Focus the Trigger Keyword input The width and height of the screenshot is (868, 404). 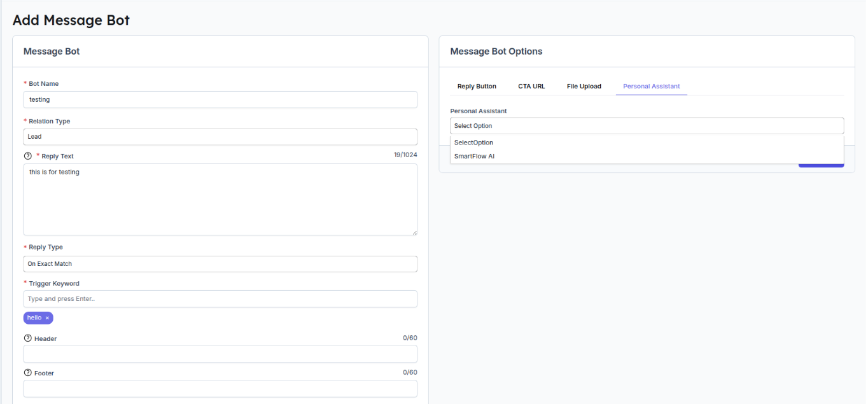tap(220, 299)
